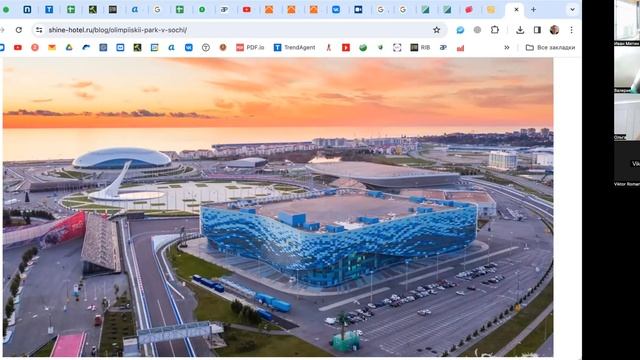Toggle the browser side panel
The height and width of the screenshot is (360, 640).
tap(537, 30)
